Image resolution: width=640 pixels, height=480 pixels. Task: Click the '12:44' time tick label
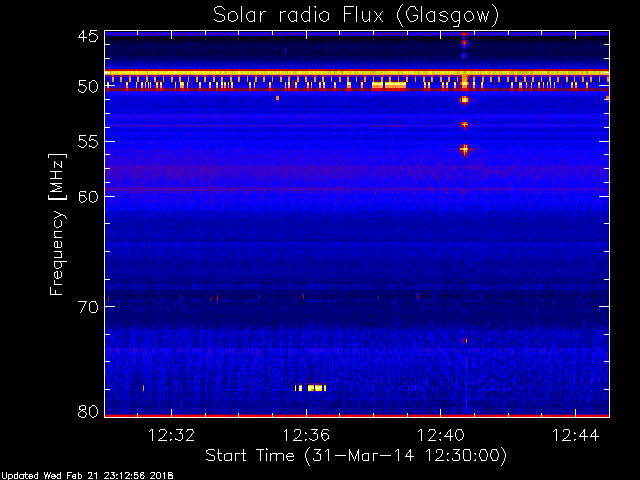click(576, 435)
